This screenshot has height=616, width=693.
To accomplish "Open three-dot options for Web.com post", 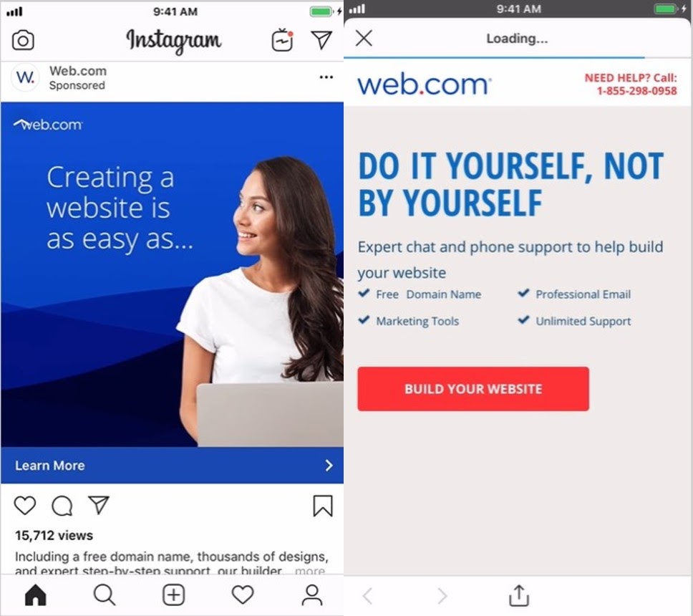I will [x=326, y=77].
